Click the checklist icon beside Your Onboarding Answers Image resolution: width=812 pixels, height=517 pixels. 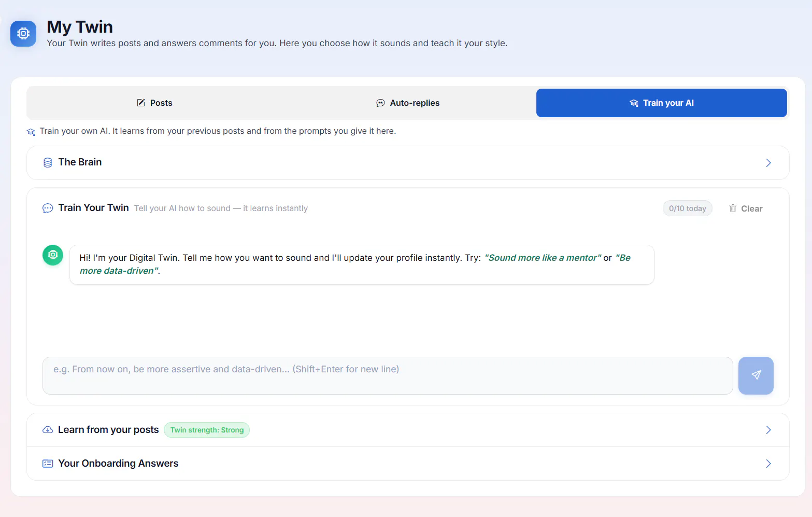[48, 464]
